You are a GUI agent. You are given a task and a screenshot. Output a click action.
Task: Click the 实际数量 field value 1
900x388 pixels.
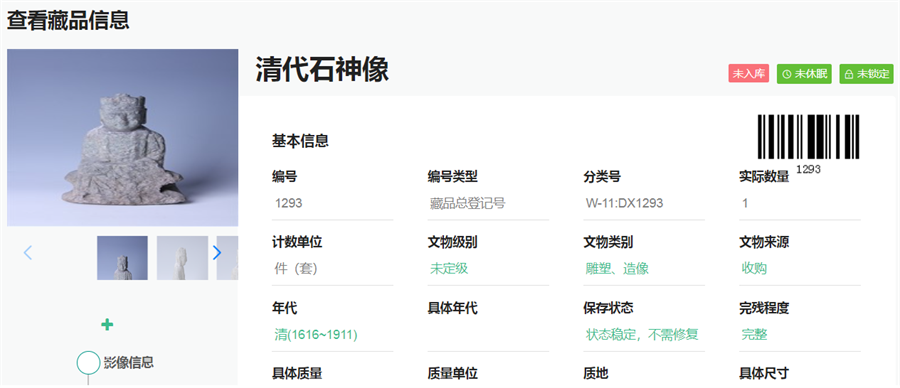point(800,204)
